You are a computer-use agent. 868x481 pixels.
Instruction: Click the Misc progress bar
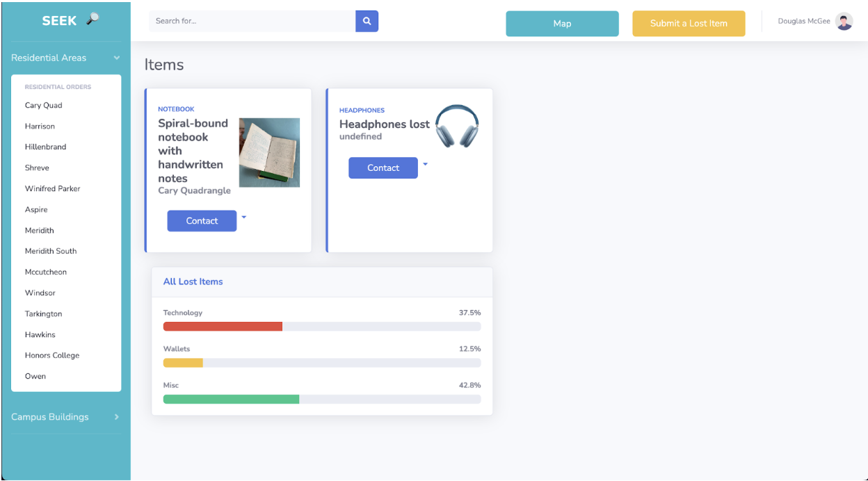coord(322,399)
